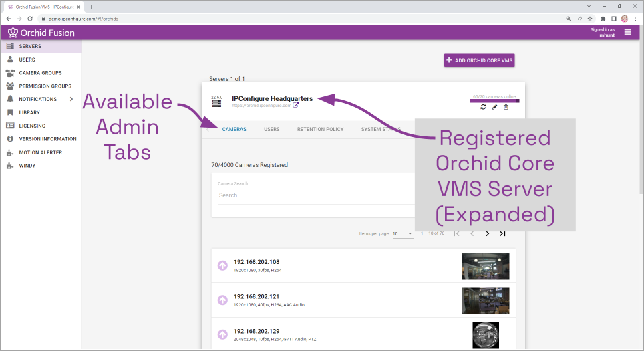Viewport: 644px width, 351px height.
Task: Open the Motion Alerter plugin
Action: (x=41, y=152)
